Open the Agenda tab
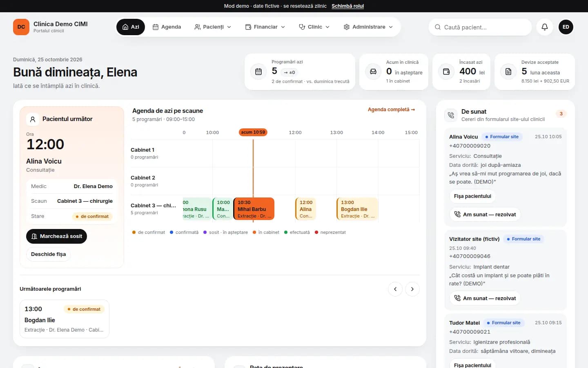Viewport: 588px width, 368px height. coord(167,27)
